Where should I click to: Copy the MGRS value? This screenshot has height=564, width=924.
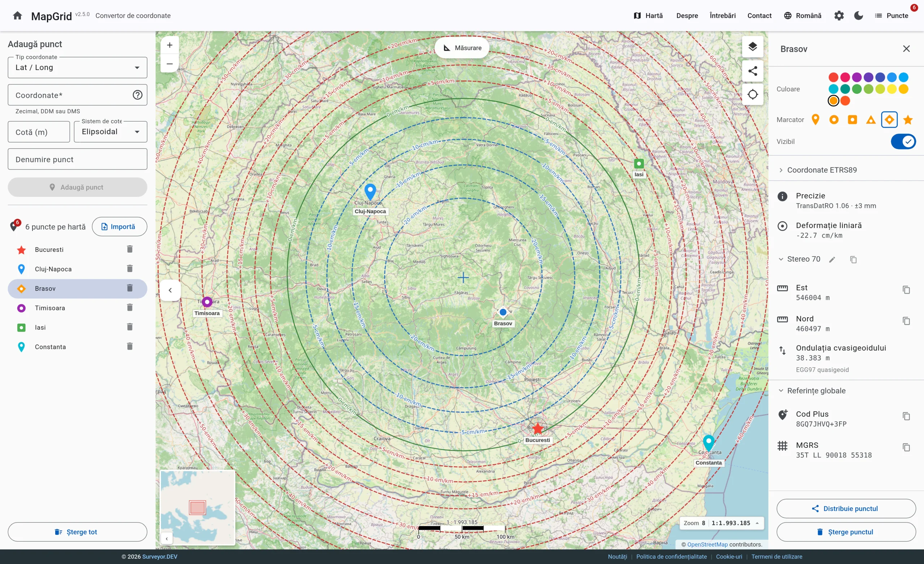pyautogui.click(x=906, y=447)
